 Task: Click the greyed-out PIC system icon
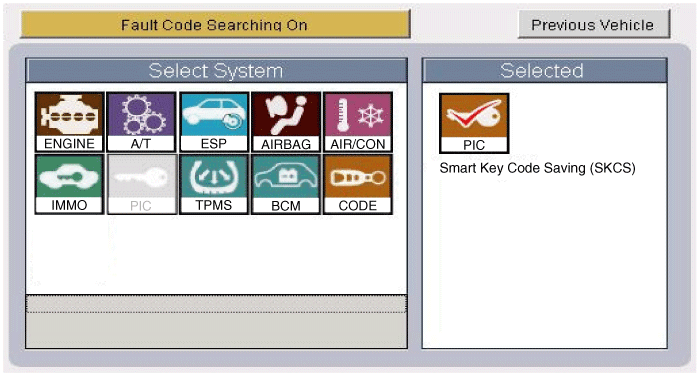tap(141, 184)
